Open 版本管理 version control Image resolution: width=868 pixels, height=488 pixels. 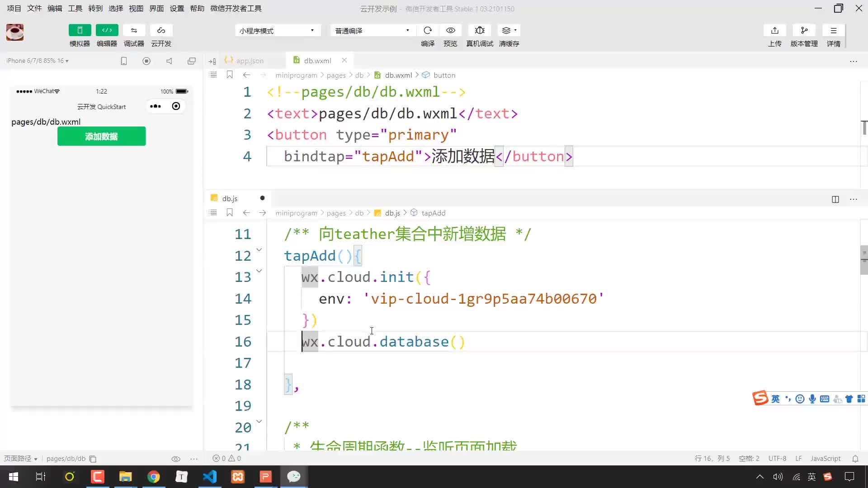804,30
